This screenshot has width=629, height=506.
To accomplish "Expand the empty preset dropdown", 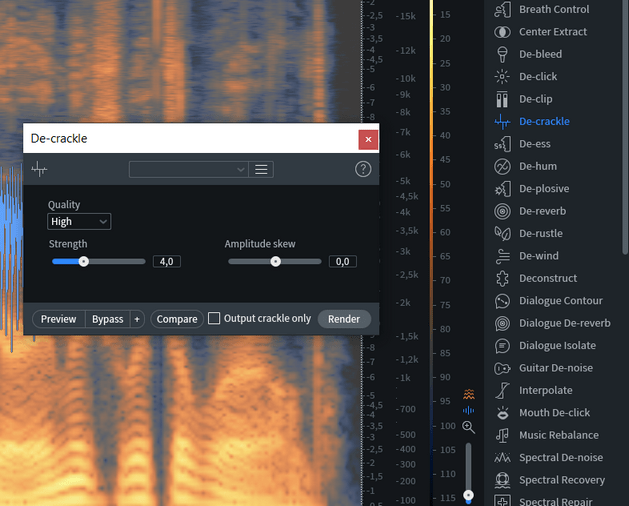I will 189,169.
